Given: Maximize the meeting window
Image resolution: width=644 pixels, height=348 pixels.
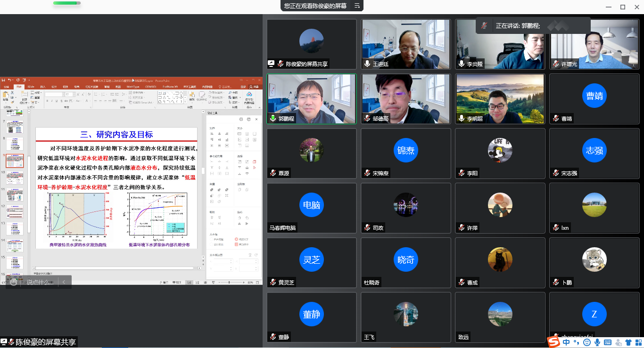Looking at the screenshot, I should coord(622,7).
